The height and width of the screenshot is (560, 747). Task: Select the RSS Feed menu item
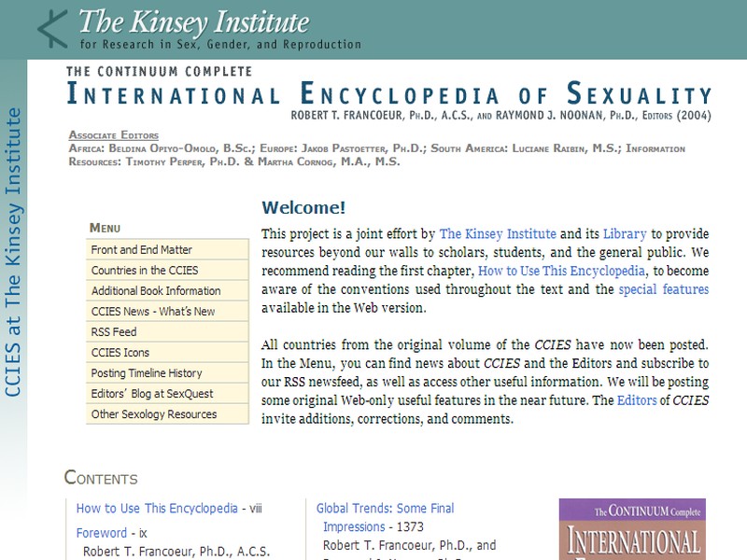(x=167, y=331)
